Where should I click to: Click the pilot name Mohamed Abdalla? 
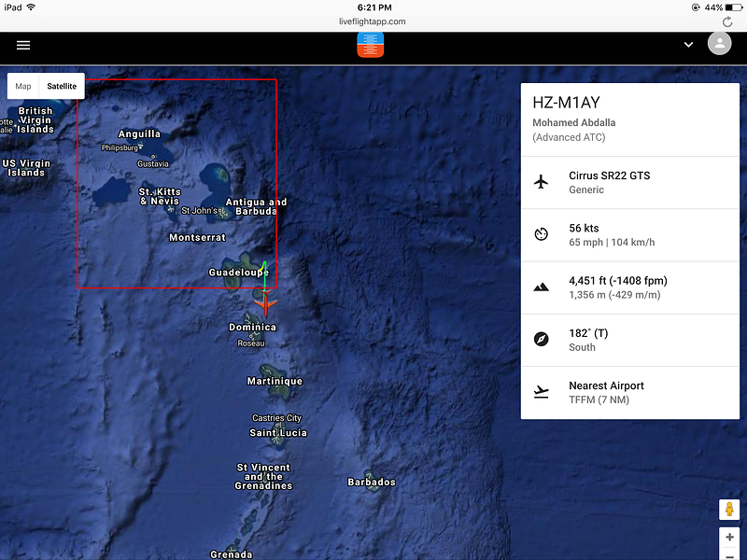pos(573,122)
